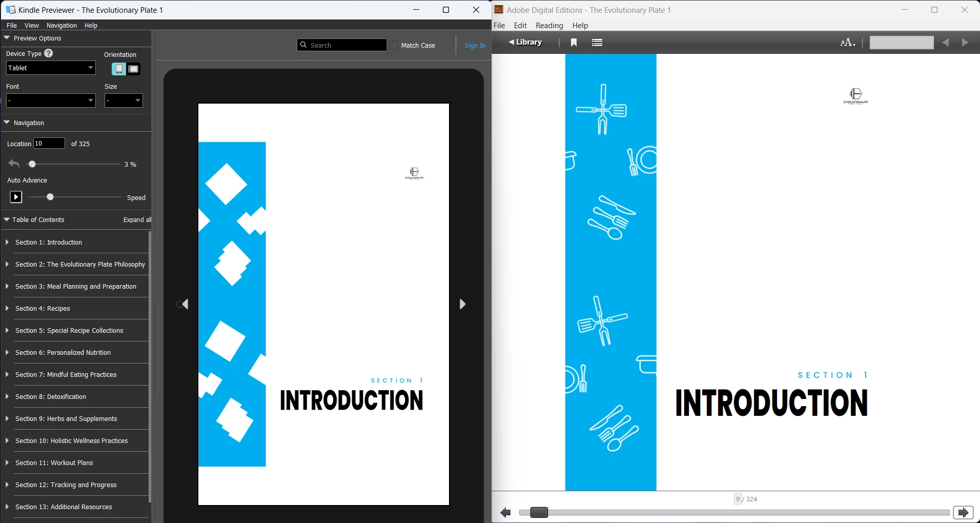Start Auto Advance play button
980x523 pixels.
click(x=16, y=197)
